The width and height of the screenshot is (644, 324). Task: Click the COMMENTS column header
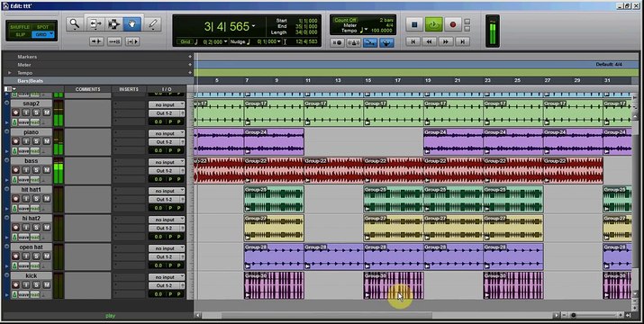87,89
